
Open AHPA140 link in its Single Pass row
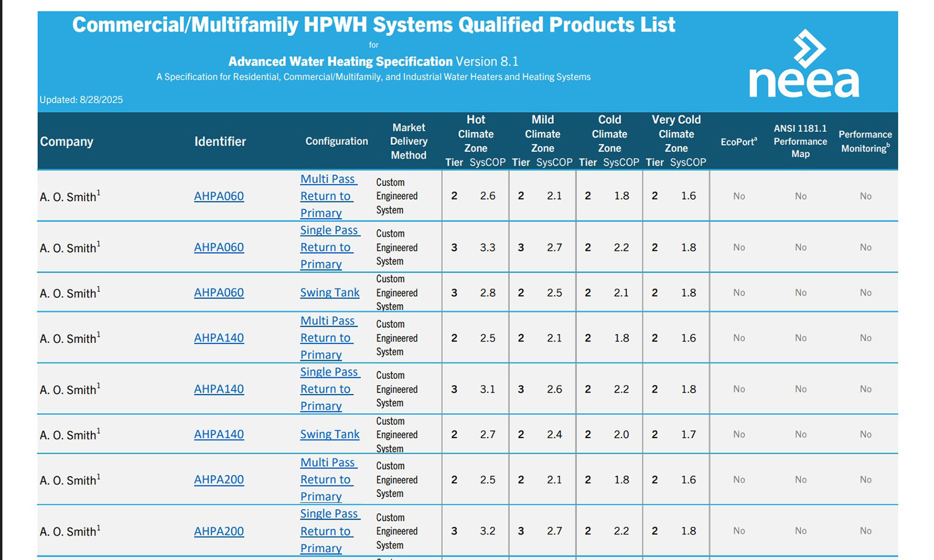pos(219,389)
